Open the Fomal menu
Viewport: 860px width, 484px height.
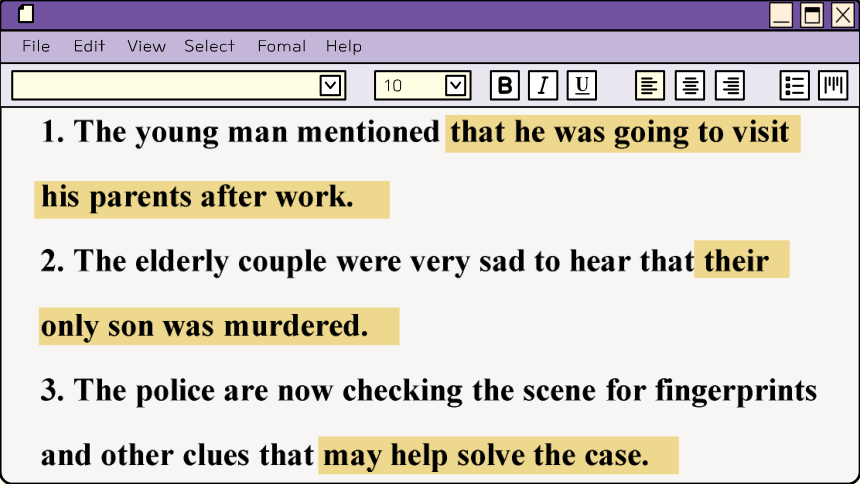[282, 46]
